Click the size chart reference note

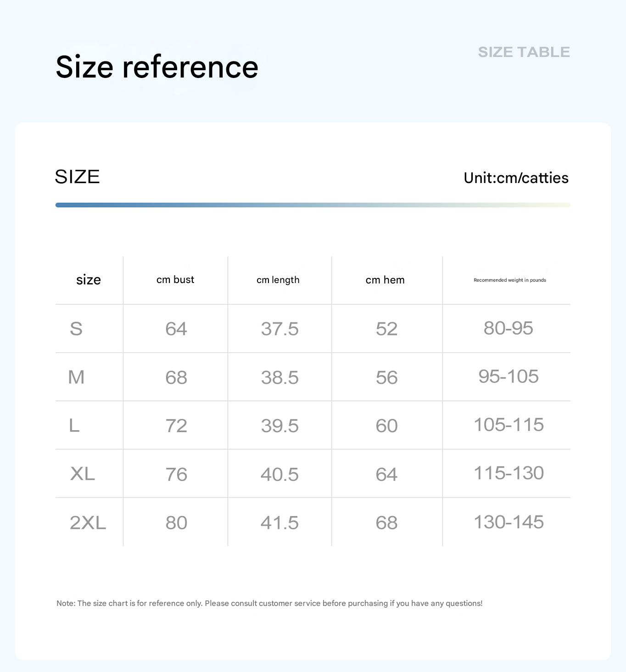tap(269, 604)
